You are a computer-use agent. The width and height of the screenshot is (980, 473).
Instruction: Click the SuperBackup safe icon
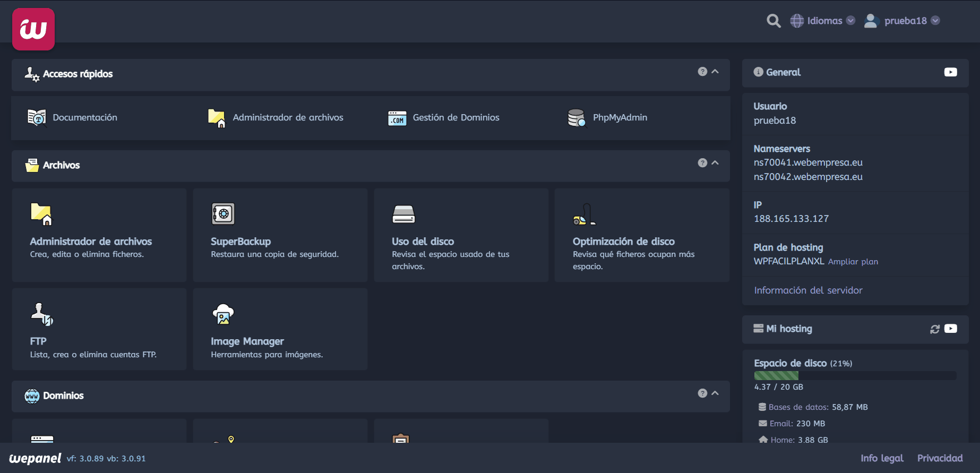(x=223, y=214)
